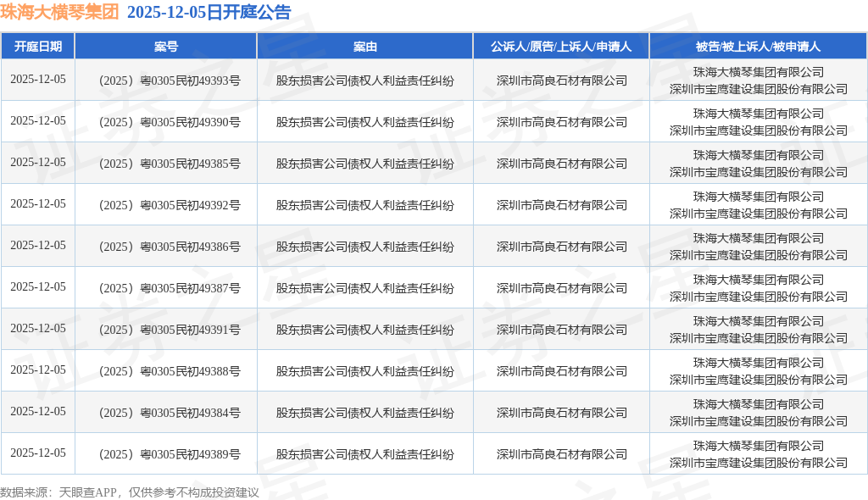Click defendant 深圳市宝鹰建设集团股份有限公司 in the 49386号 row
The height and width of the screenshot is (500, 868).
759,255
